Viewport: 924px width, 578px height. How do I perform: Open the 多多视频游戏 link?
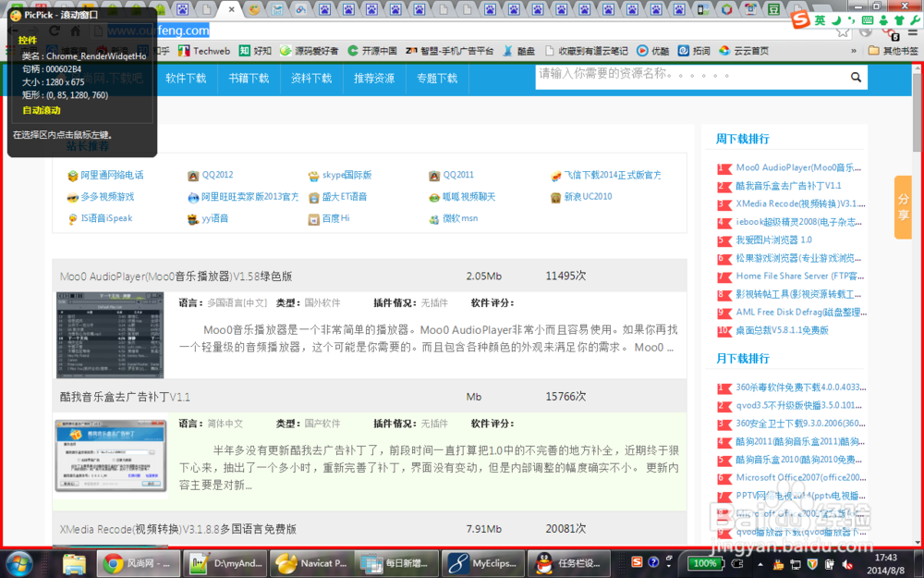(x=107, y=196)
